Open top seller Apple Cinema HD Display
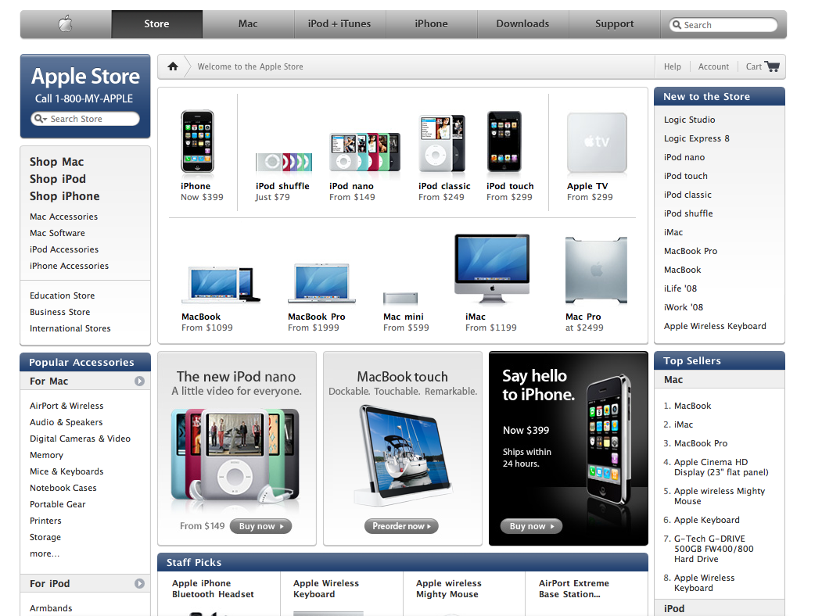This screenshot has width=840, height=616. click(x=721, y=467)
